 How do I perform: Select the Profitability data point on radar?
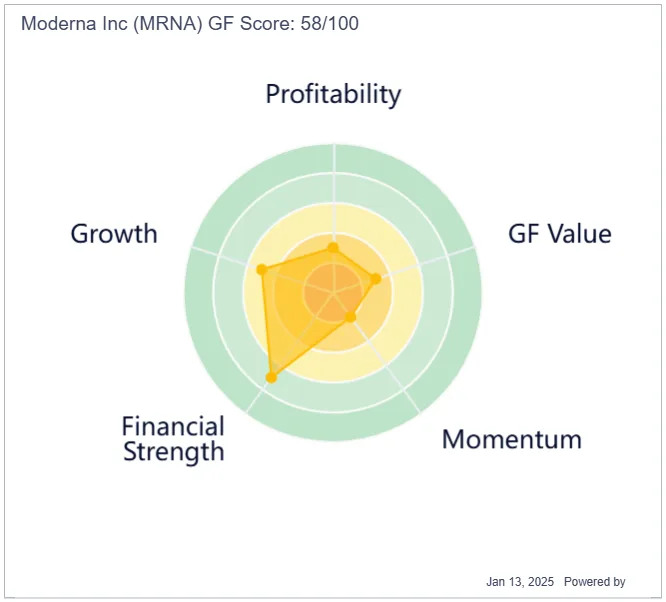333,248
